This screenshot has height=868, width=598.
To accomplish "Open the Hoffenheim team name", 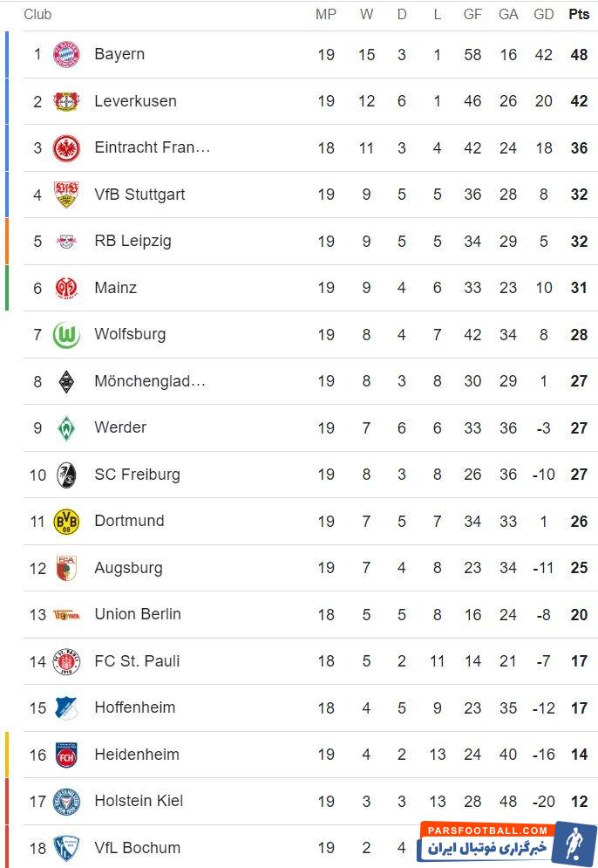I will coord(134,707).
